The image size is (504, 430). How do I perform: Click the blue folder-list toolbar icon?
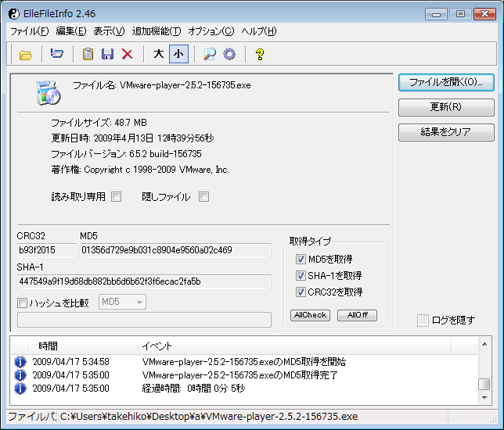(x=56, y=54)
